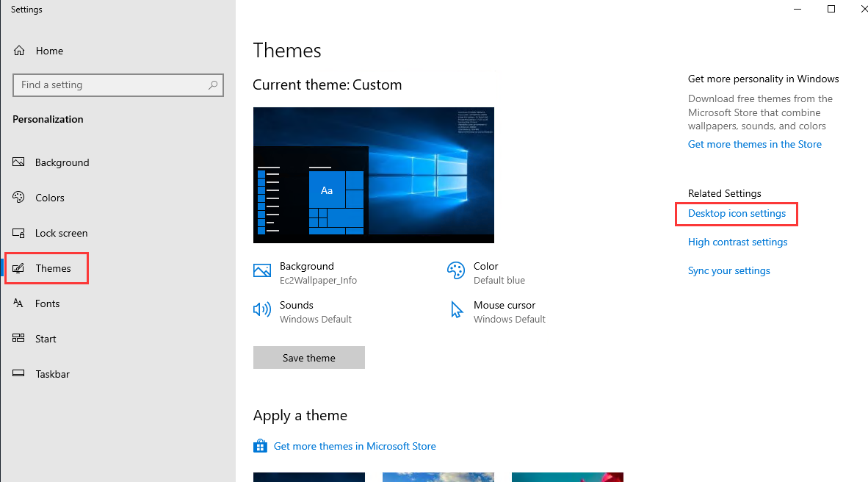Click the Color palette icon under preview

click(x=455, y=270)
